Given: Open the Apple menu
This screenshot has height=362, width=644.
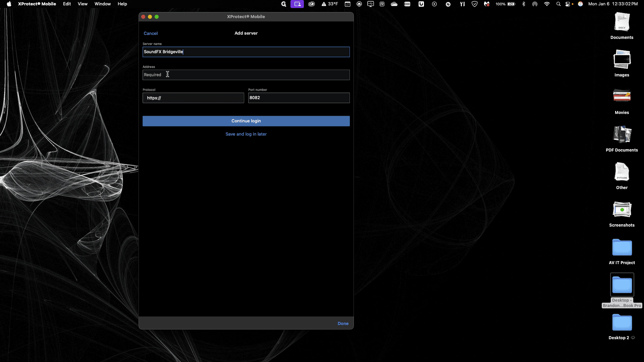Looking at the screenshot, I should 9,4.
